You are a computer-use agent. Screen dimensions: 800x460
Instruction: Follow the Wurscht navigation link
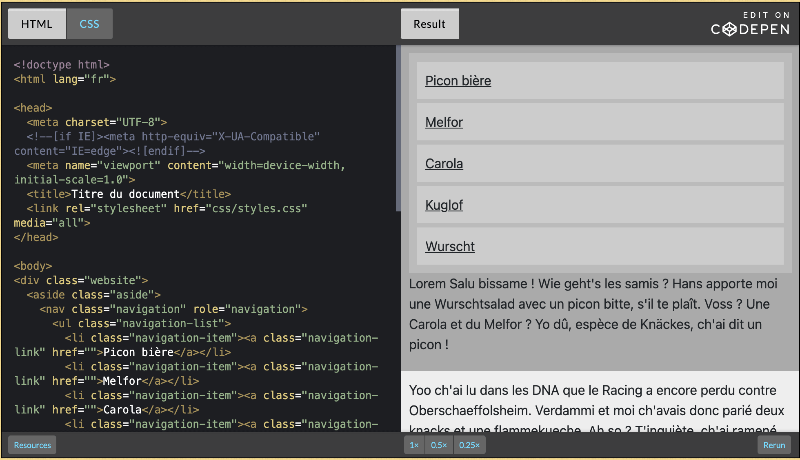click(449, 246)
